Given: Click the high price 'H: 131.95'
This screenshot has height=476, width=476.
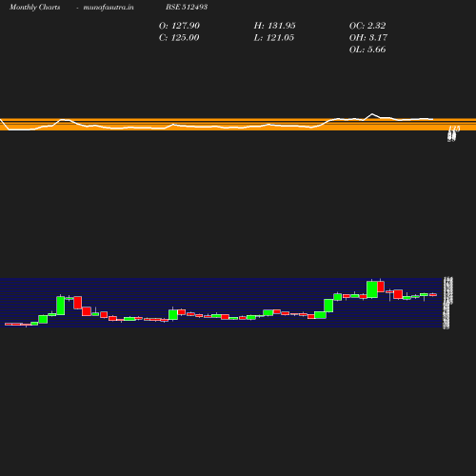Looking at the screenshot, I should pyautogui.click(x=275, y=26).
